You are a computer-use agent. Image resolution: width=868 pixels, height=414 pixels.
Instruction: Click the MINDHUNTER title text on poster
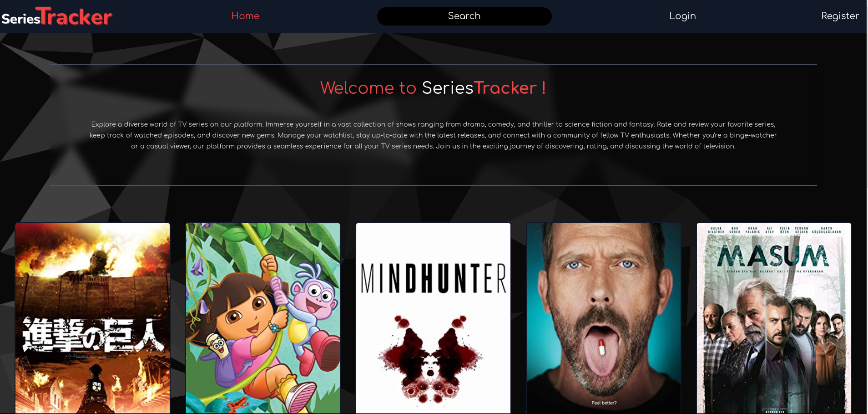click(434, 278)
